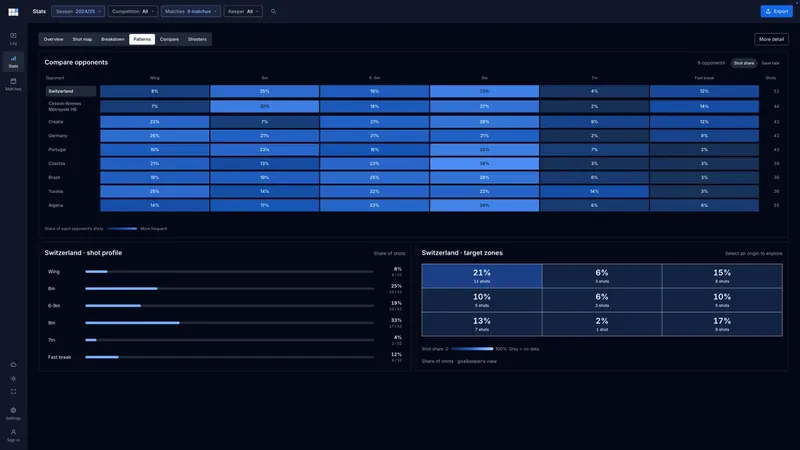The image size is (800, 450).
Task: Select Switzerland opponent row
Action: point(71,91)
